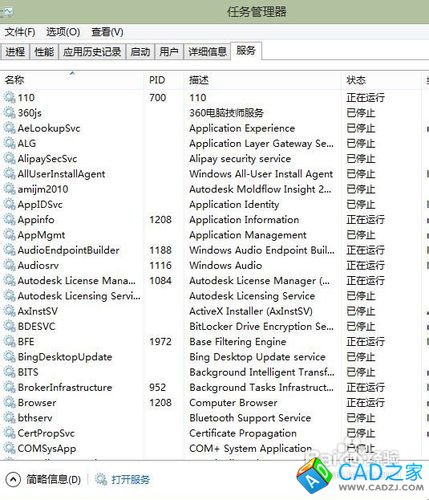Click the 打开服务 link

(x=130, y=480)
